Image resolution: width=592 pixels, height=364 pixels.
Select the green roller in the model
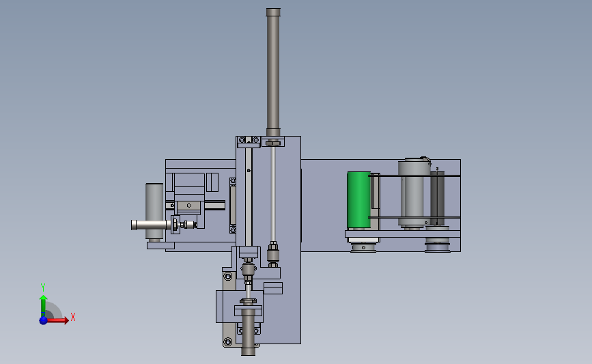[x=358, y=199]
